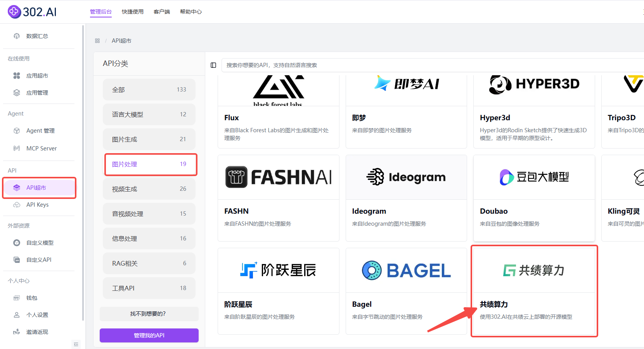Click the Tripo3D card title
This screenshot has width=644, height=349.
[621, 118]
